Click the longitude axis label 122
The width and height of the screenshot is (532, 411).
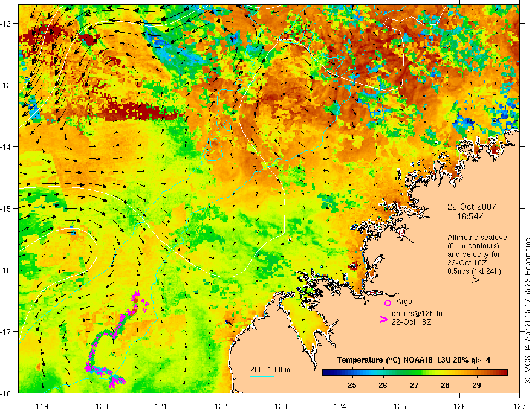pos(221,406)
